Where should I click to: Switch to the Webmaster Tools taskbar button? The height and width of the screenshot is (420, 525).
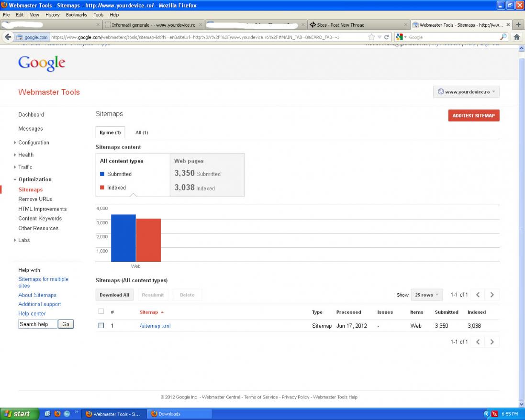[114, 414]
